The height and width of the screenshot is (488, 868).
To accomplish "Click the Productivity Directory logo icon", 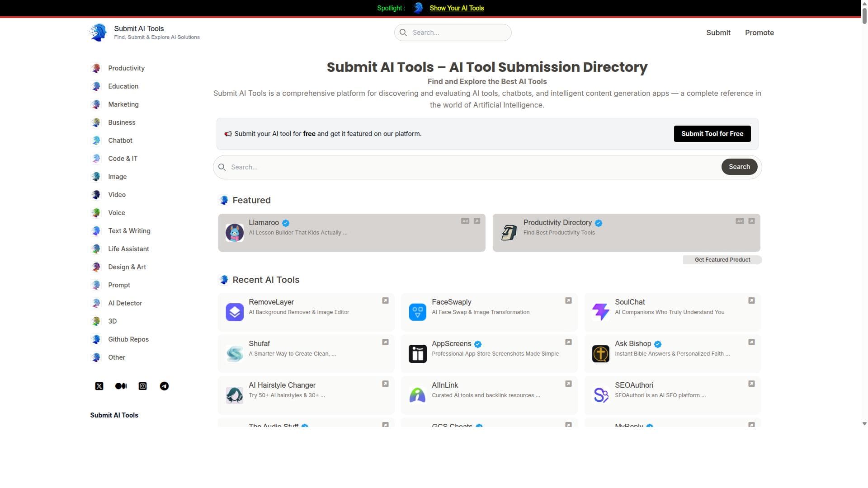I will [x=509, y=233].
